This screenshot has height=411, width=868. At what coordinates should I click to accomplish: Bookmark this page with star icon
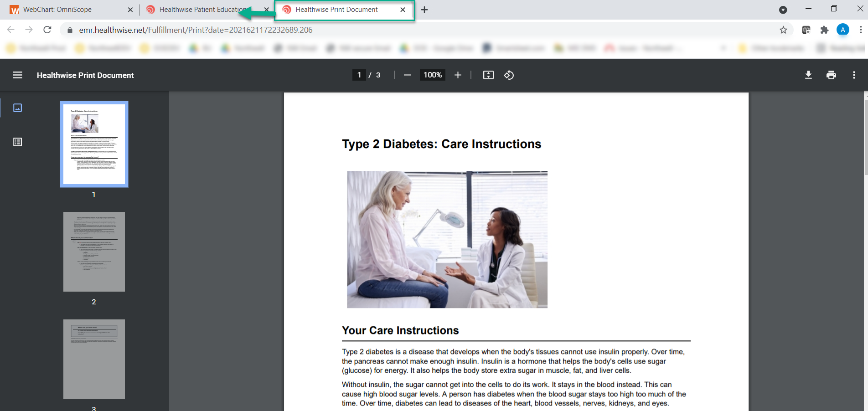click(x=783, y=30)
